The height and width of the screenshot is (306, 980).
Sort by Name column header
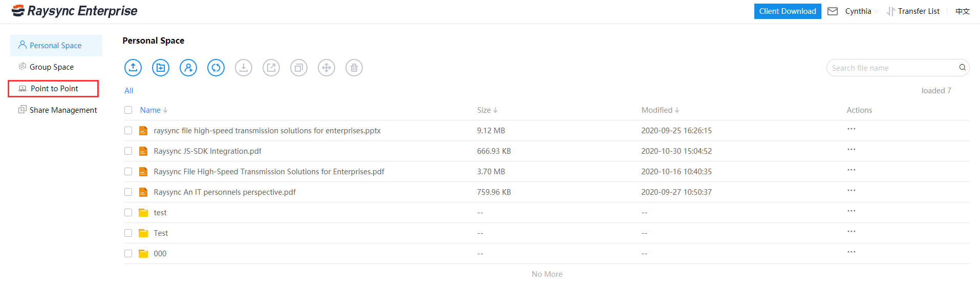(154, 110)
